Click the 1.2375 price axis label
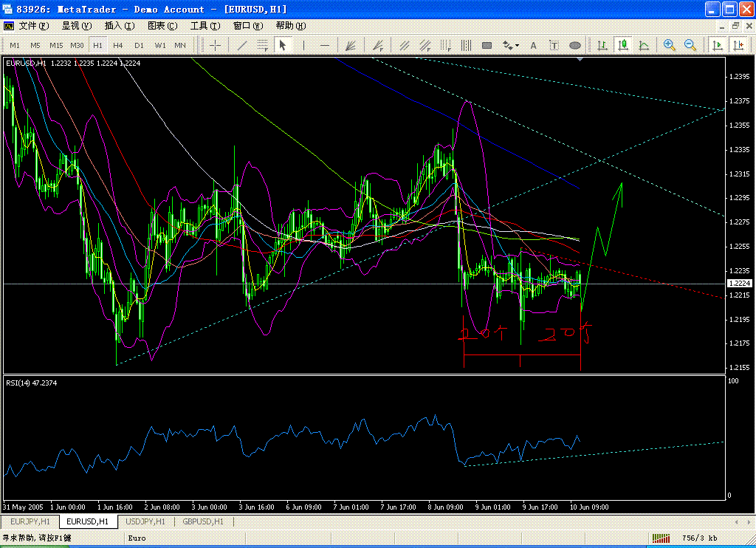 [739, 101]
